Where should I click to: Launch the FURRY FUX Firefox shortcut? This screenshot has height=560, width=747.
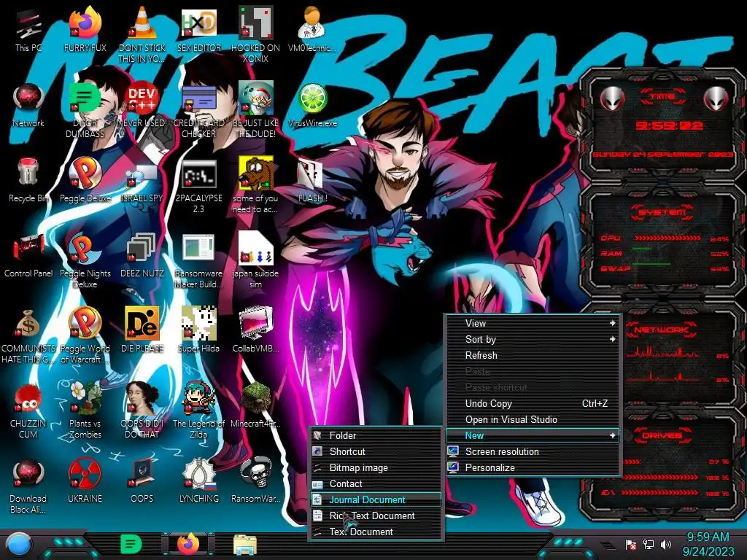(85, 31)
